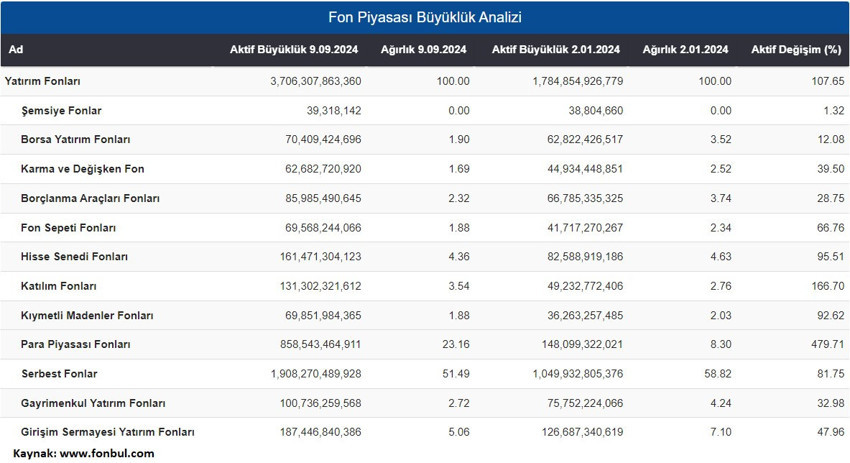Image resolution: width=850 pixels, height=463 pixels.
Task: Open the Şemsiye Fonlar row
Action: [61, 110]
